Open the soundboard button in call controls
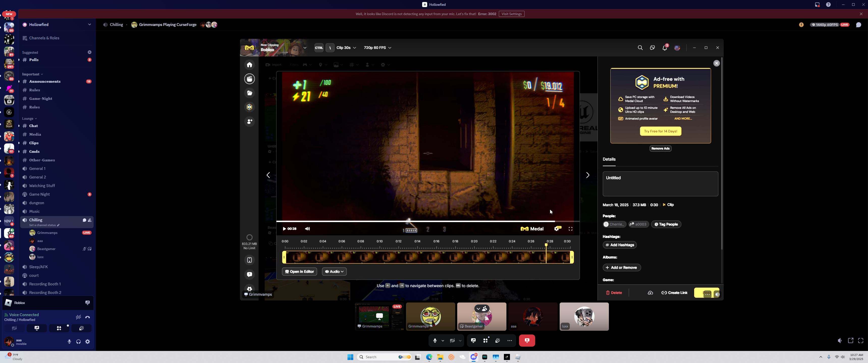This screenshot has height=363, width=868. (497, 341)
